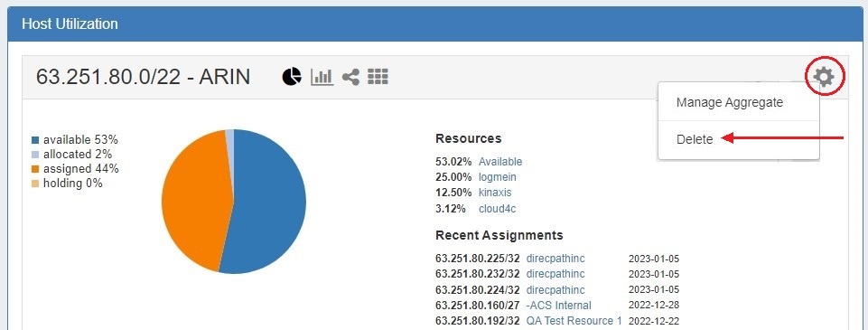Click the share nodes icon
The height and width of the screenshot is (330, 868).
click(350, 77)
